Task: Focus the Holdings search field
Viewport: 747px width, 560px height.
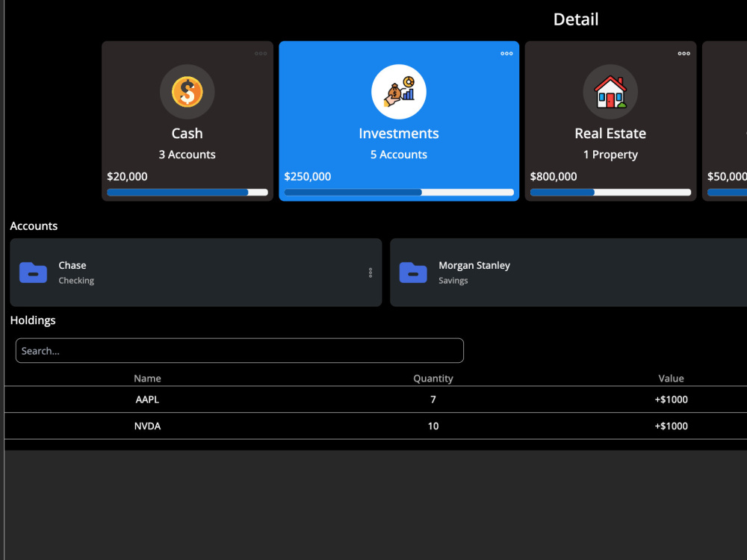Action: pyautogui.click(x=240, y=350)
